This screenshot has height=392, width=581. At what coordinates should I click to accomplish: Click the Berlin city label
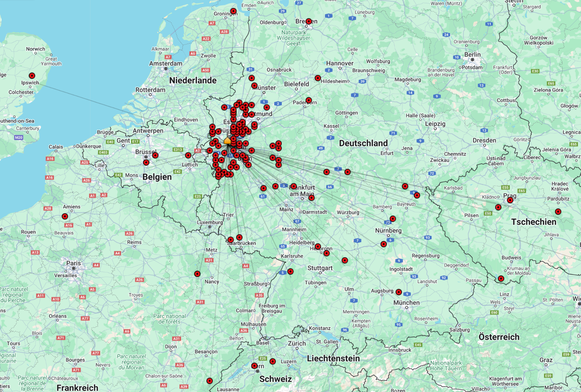(472, 55)
